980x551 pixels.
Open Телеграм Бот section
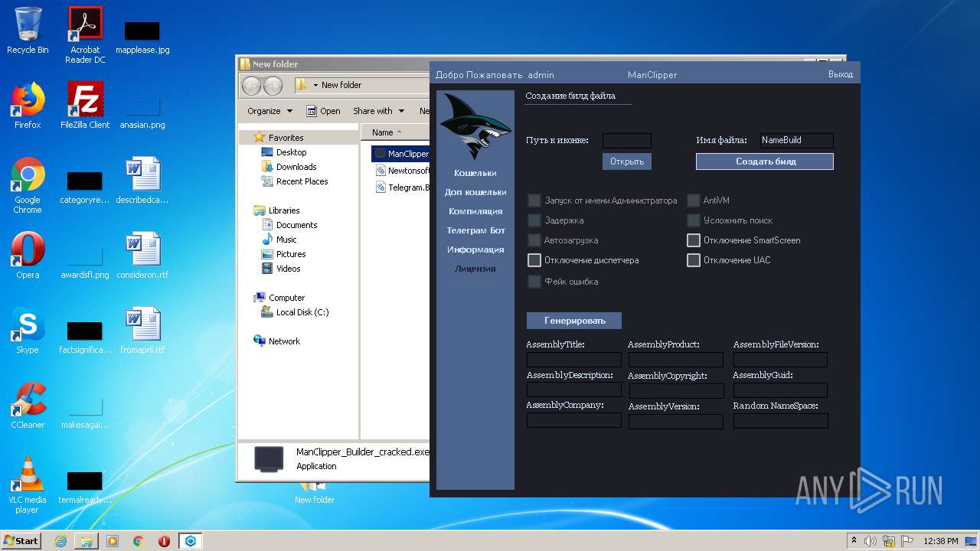tap(475, 230)
